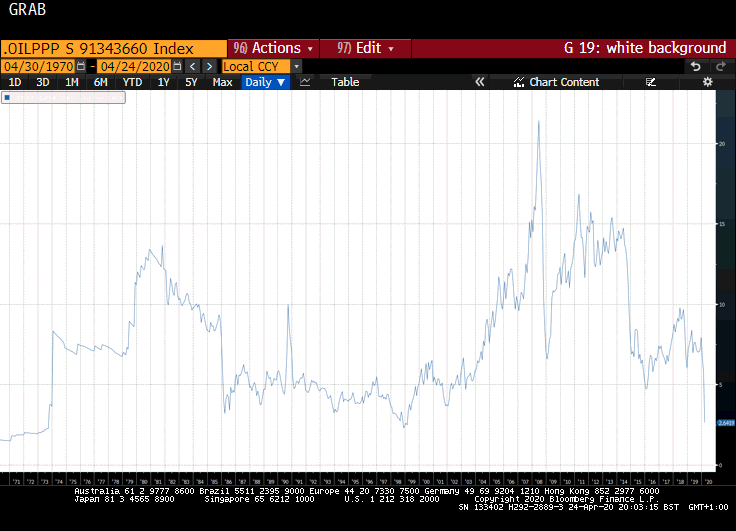Select the YTD time range
Image resolution: width=736 pixels, height=531 pixels.
coord(132,82)
